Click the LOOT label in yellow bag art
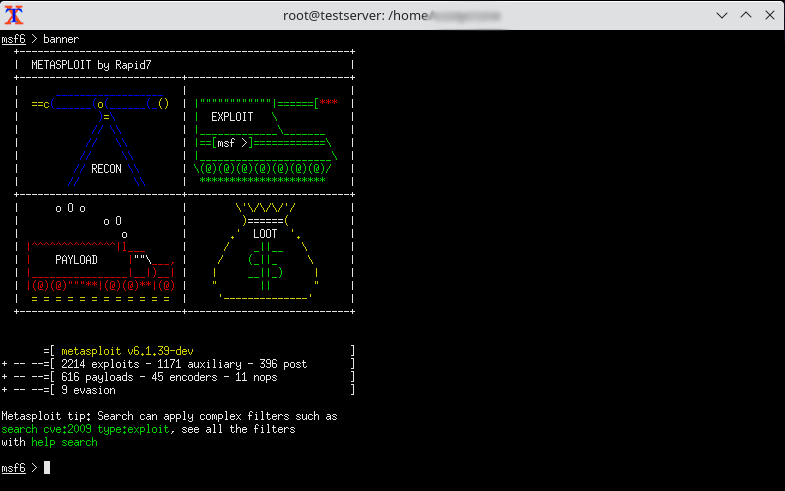Screen dimensions: 785x491 coord(265,234)
